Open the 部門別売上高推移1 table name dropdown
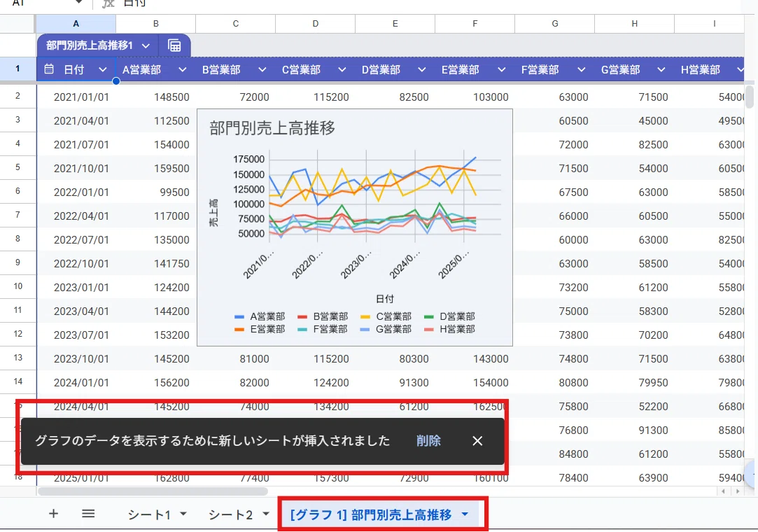Screen dimensions: 758x532 coord(146,46)
